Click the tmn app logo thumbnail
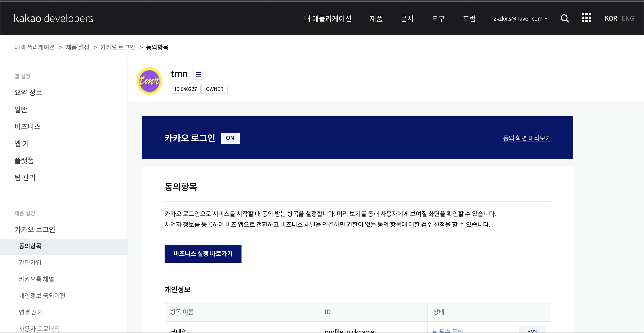644x333 pixels. 149,81
